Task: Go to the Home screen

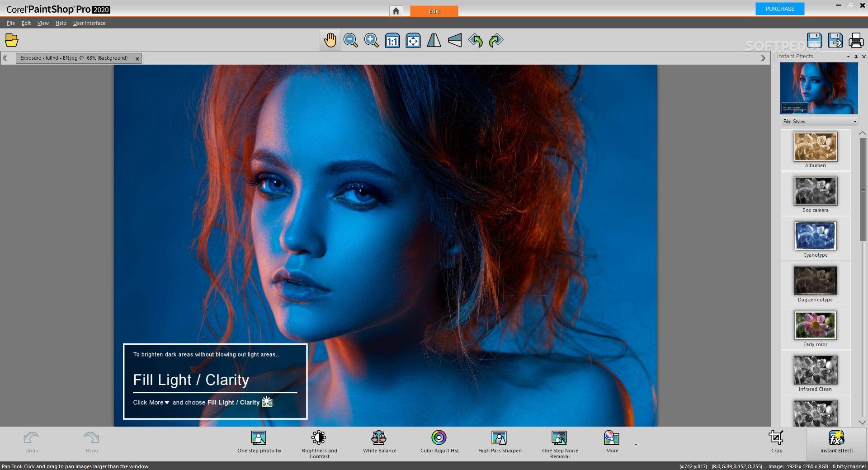Action: tap(396, 11)
